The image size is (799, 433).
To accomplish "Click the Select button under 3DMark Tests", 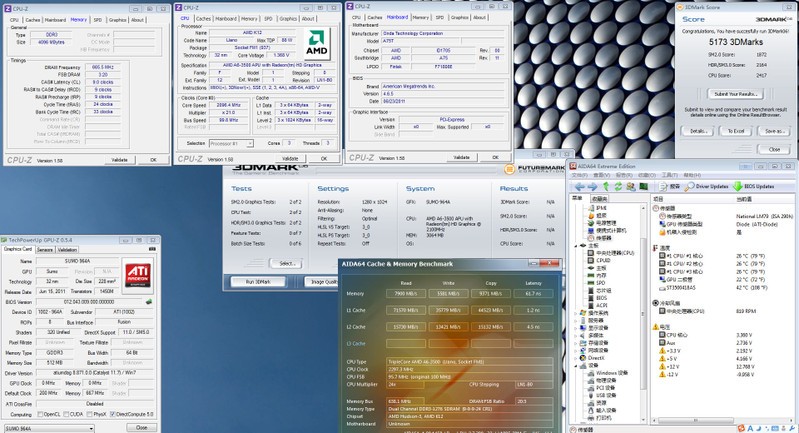I will pyautogui.click(x=286, y=263).
